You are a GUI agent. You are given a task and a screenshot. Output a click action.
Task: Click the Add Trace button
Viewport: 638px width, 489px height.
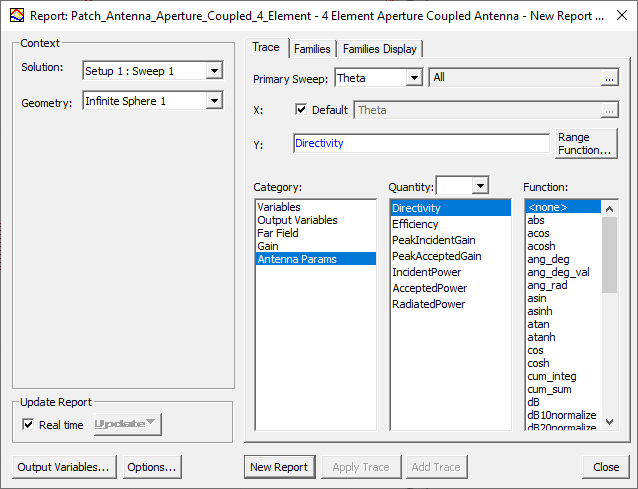point(436,467)
